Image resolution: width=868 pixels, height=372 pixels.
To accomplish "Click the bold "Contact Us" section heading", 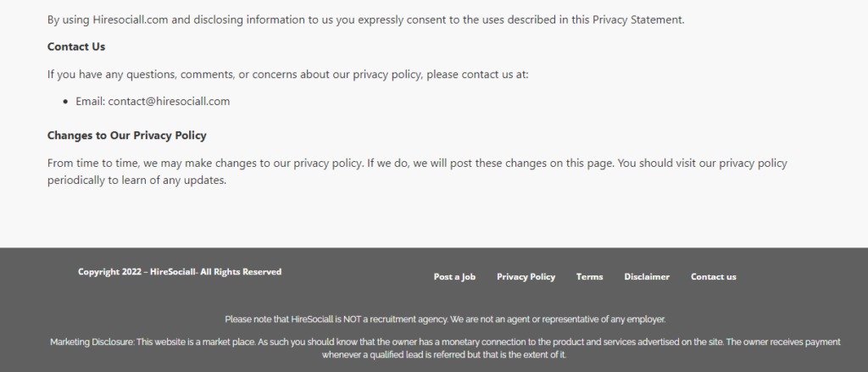I will click(x=76, y=47).
